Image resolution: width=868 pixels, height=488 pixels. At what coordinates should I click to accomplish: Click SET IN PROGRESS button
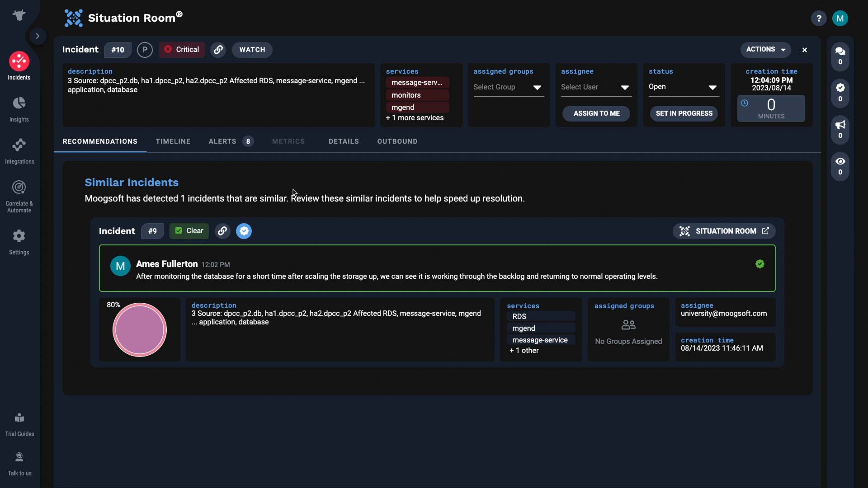684,113
